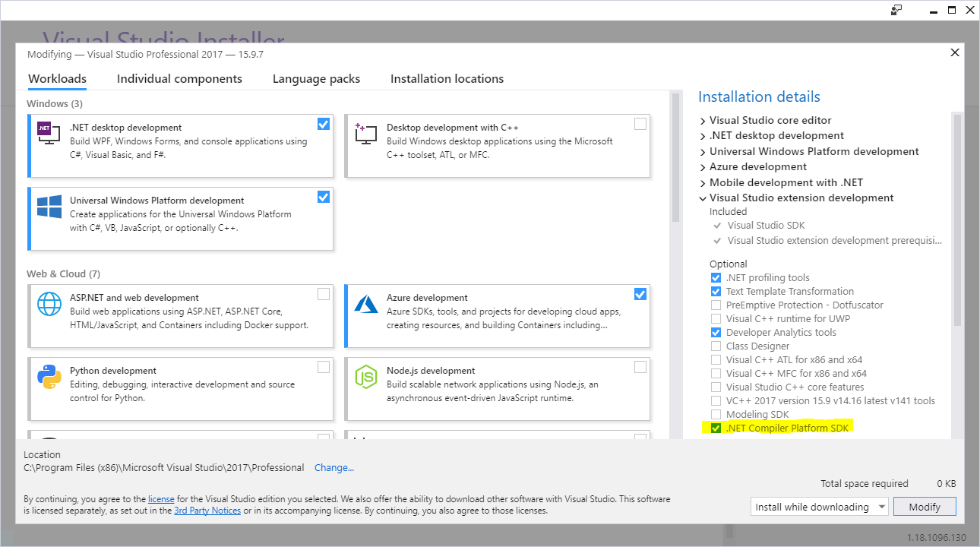Screen dimensions: 980x547
Task: Click the Installation details heading
Action: [759, 96]
